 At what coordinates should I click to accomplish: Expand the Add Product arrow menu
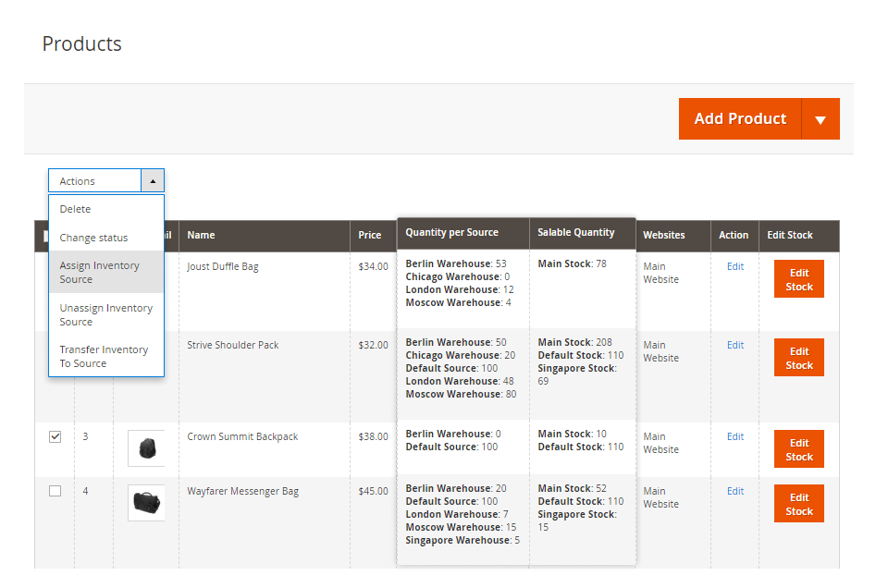point(820,119)
